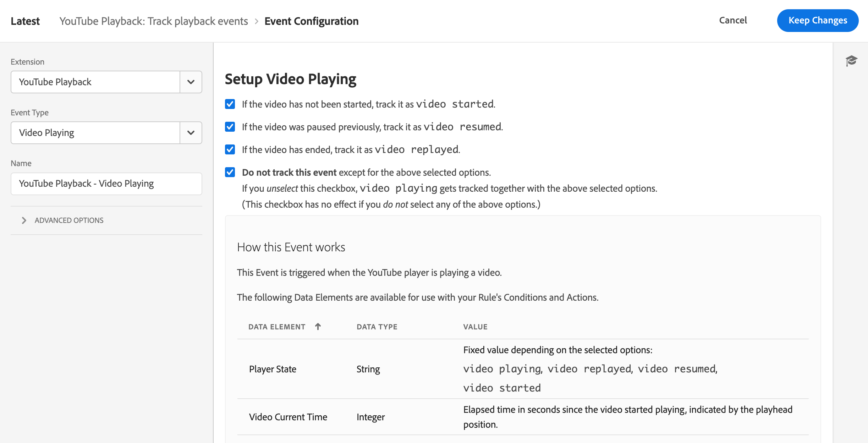Click the Advanced Options chevron arrow icon
The width and height of the screenshot is (868, 443).
(x=23, y=220)
